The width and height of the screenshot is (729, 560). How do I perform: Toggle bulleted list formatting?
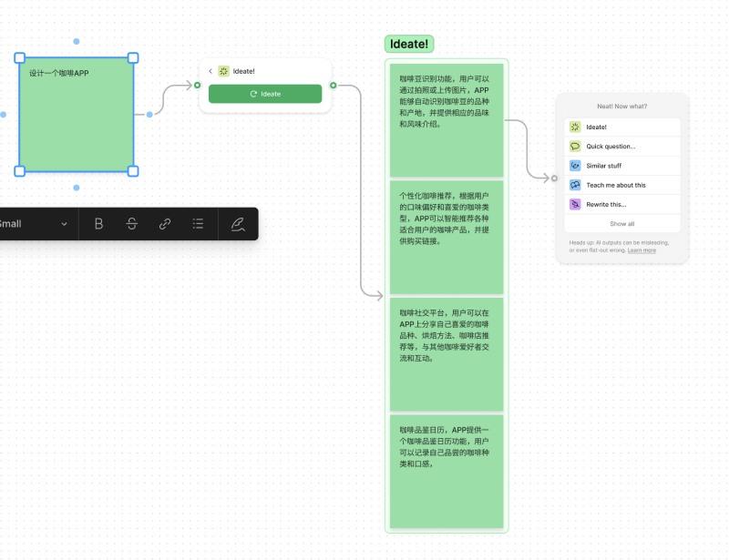pyautogui.click(x=198, y=224)
